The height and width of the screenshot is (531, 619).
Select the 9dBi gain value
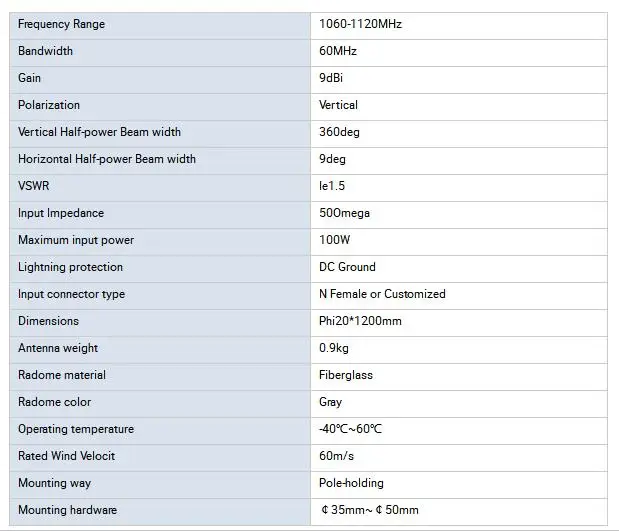pos(333,78)
